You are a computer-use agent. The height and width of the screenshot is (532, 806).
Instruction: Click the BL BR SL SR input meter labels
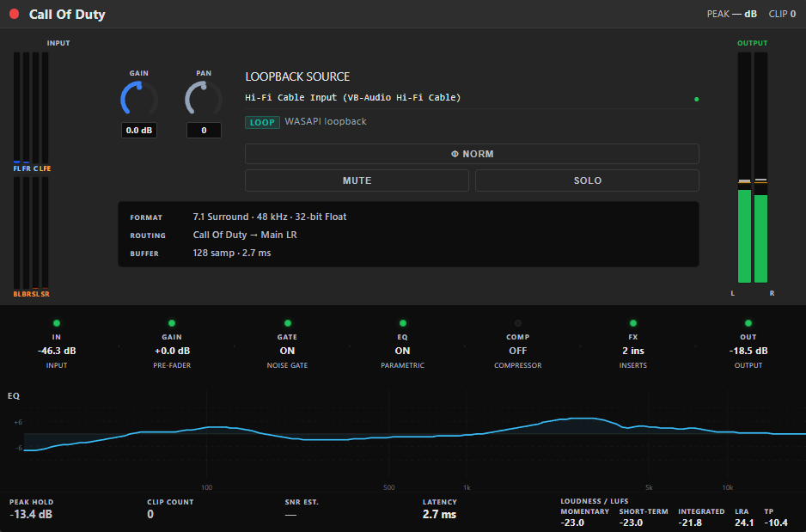[31, 294]
